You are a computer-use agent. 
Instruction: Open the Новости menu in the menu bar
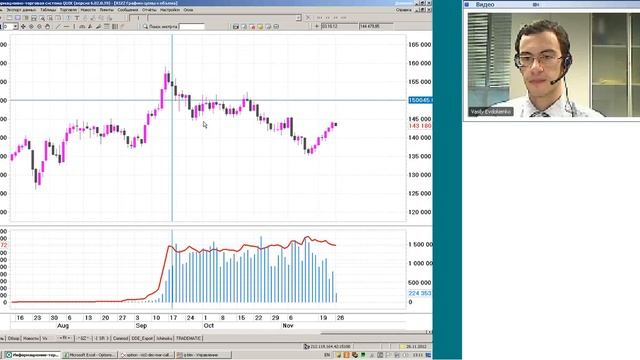tap(88, 10)
